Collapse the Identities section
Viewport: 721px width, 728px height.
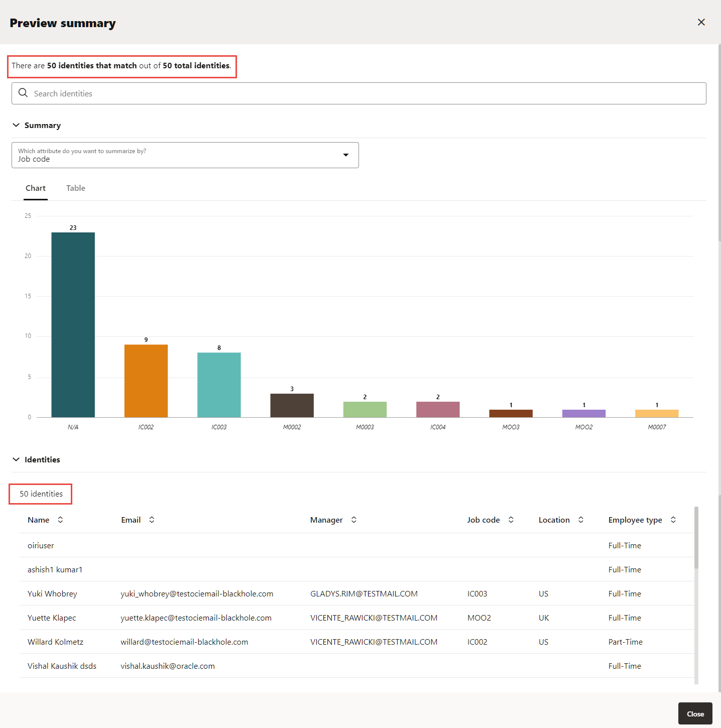pyautogui.click(x=16, y=459)
